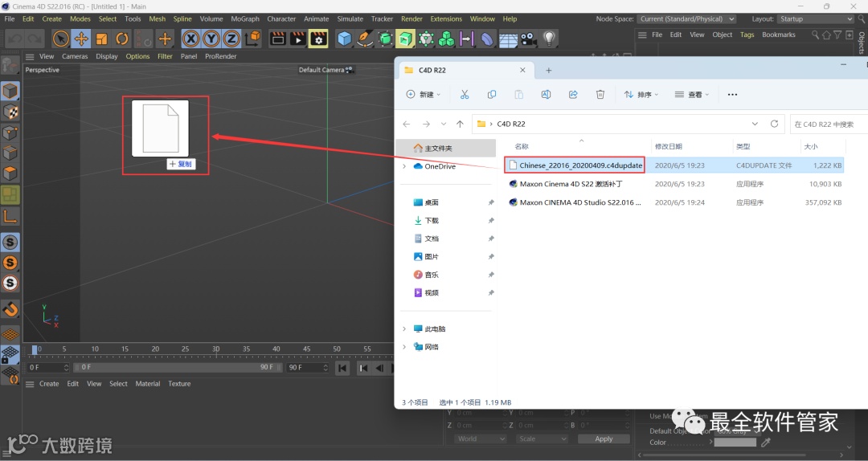Open 桌面 in Explorer sidebar
This screenshot has height=461, width=868.
(432, 202)
